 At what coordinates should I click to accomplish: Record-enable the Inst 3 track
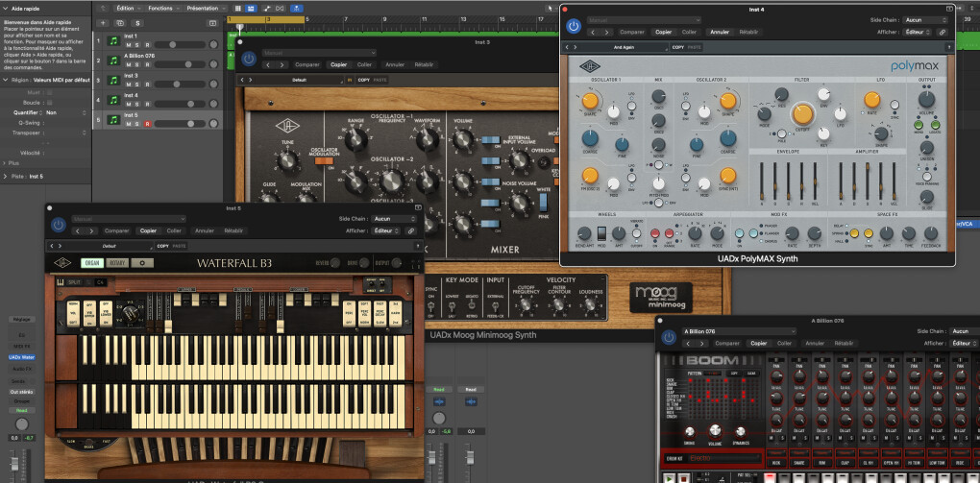pyautogui.click(x=148, y=85)
